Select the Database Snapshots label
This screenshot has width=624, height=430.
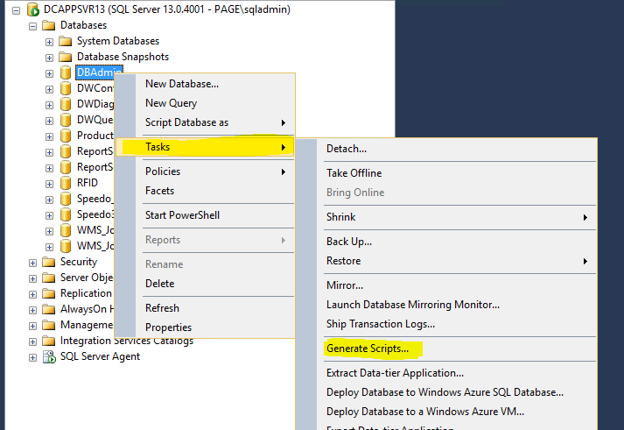click(123, 57)
